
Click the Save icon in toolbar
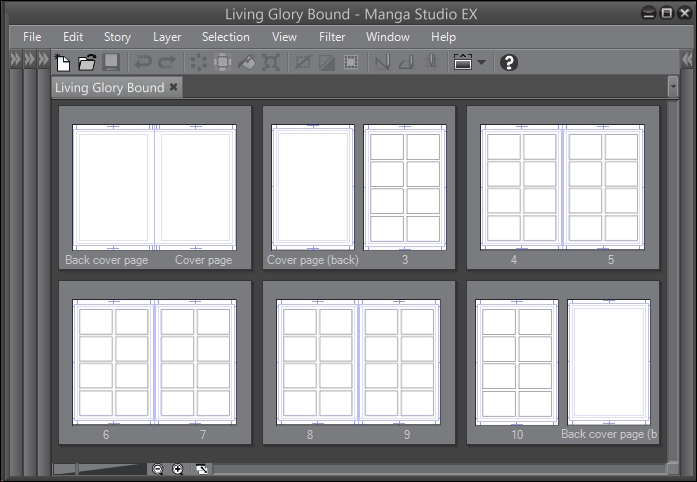(x=111, y=62)
